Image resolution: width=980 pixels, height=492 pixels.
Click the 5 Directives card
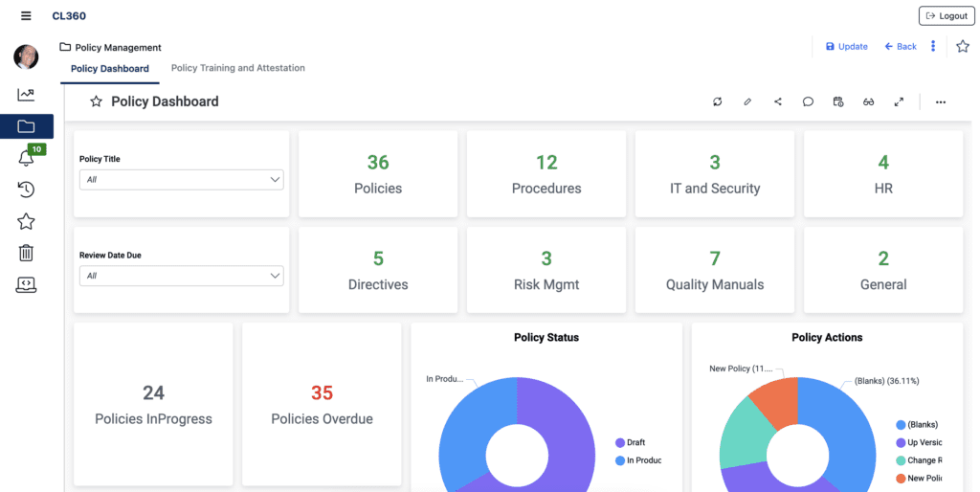click(378, 270)
